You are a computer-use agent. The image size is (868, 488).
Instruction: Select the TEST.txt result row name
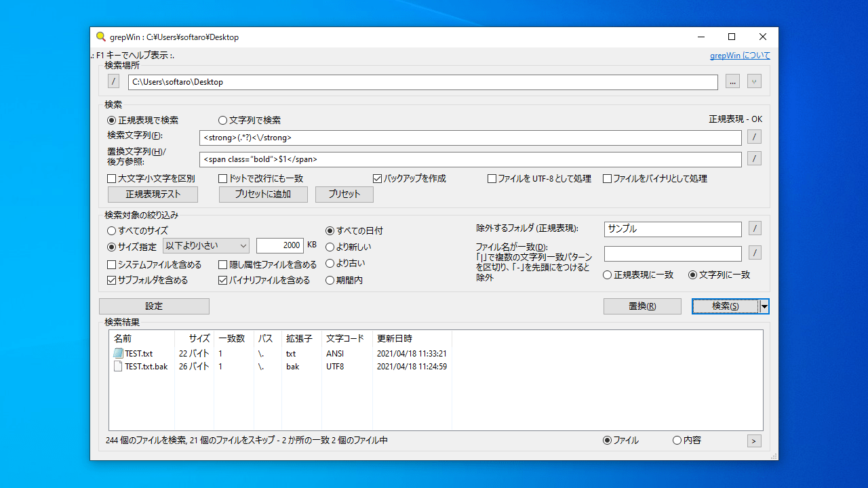(139, 354)
